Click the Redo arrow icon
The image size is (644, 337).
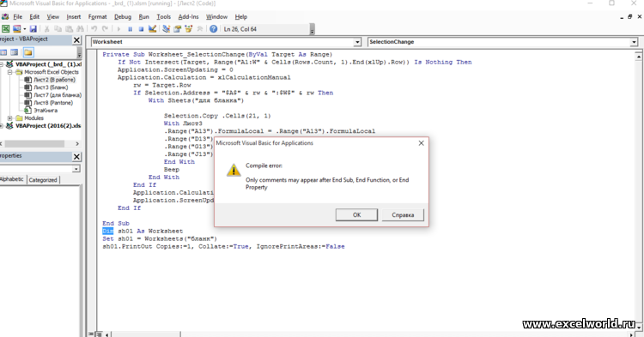[x=105, y=29]
